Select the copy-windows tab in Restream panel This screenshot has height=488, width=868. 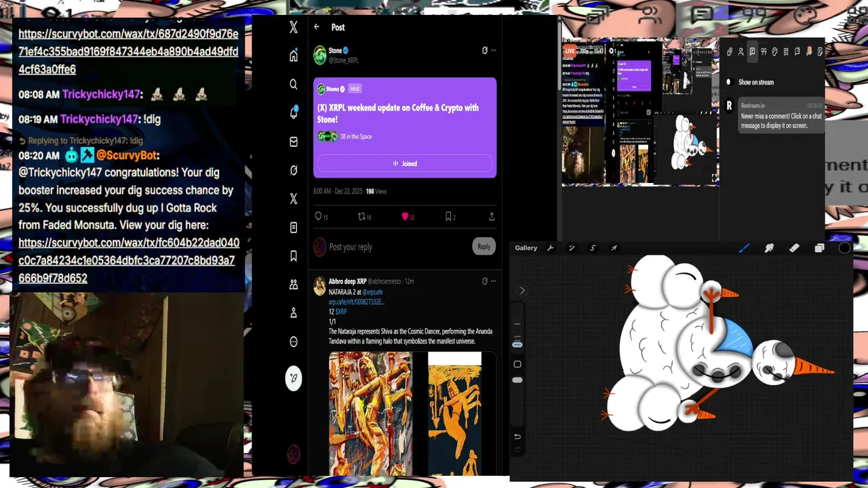(x=730, y=52)
